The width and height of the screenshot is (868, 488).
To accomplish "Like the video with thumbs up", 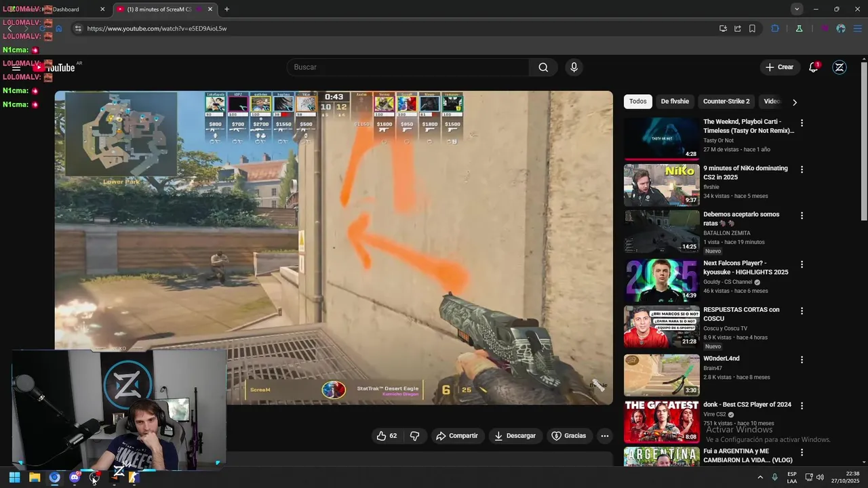I will point(387,436).
